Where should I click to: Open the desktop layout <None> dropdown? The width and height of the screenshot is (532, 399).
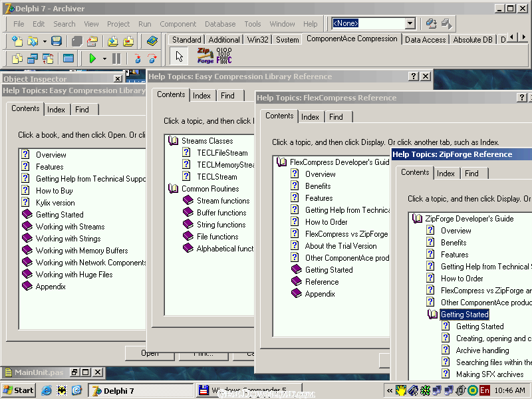pyautogui.click(x=410, y=23)
